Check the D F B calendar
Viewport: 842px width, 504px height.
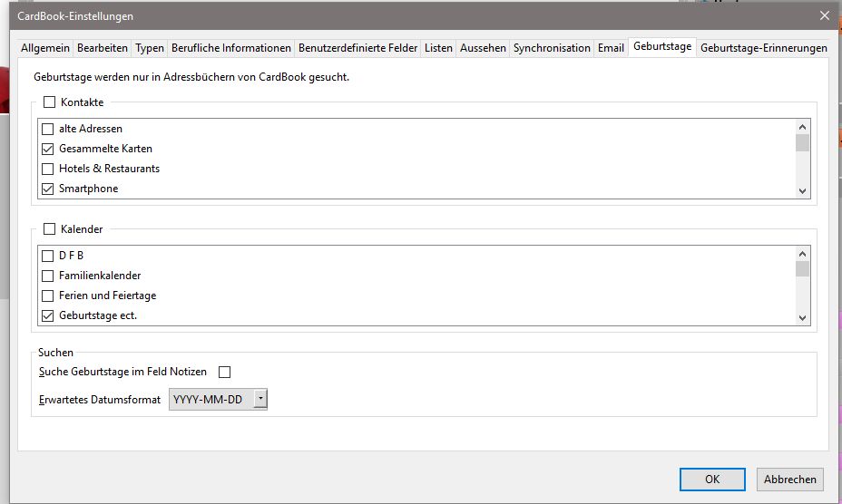click(x=48, y=256)
